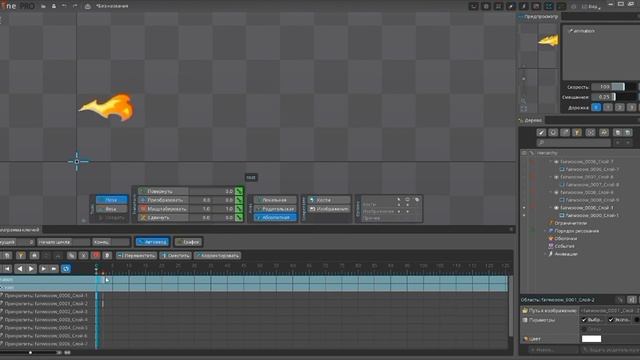Collapse the slot ending Слой-1 in tree

pos(551,208)
